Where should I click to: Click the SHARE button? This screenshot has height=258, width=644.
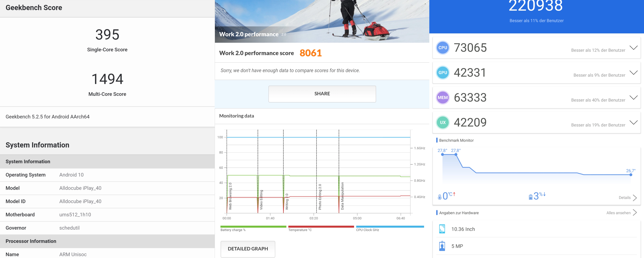[322, 94]
